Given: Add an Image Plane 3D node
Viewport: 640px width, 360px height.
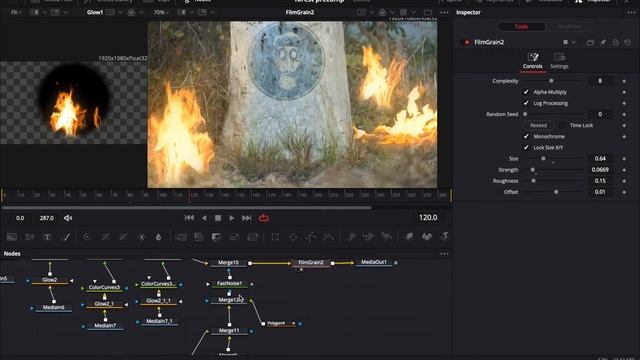Looking at the screenshot, I should (409, 237).
